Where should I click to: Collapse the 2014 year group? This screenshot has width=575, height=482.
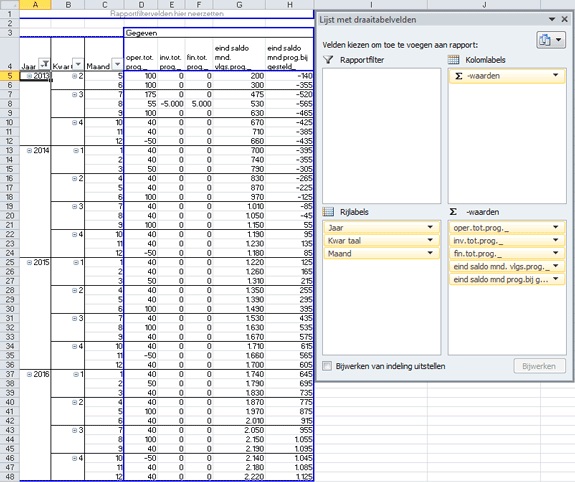[x=29, y=150]
